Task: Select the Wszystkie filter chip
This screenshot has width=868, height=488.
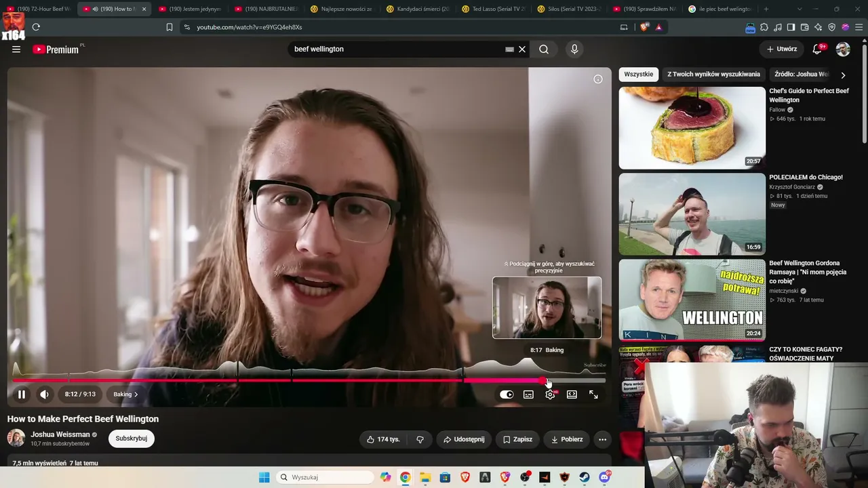Action: (639, 74)
